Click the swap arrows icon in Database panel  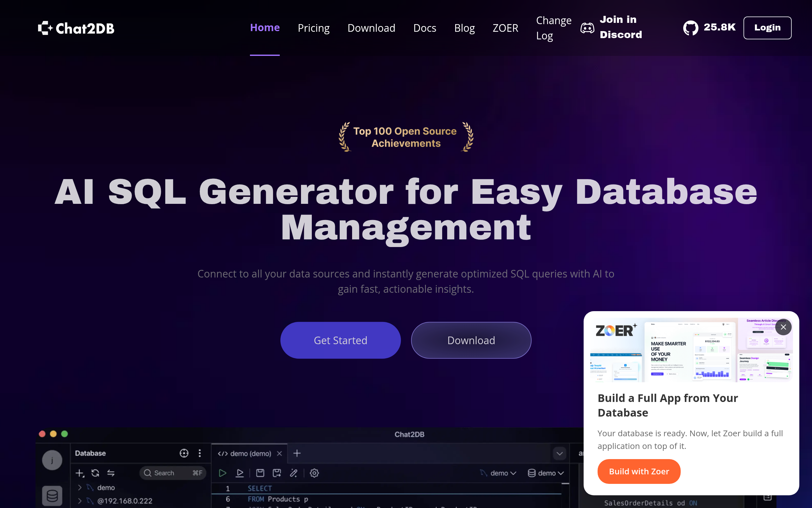coord(111,473)
